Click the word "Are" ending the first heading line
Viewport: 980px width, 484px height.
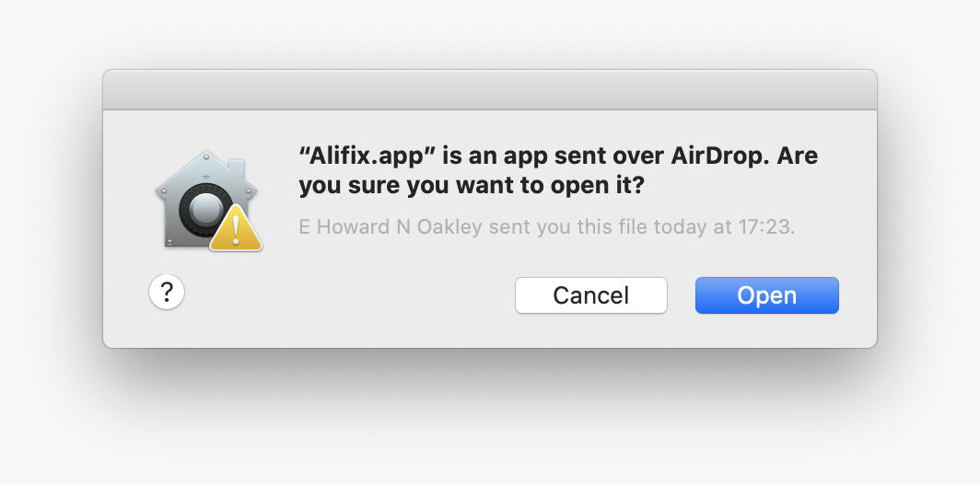(798, 156)
